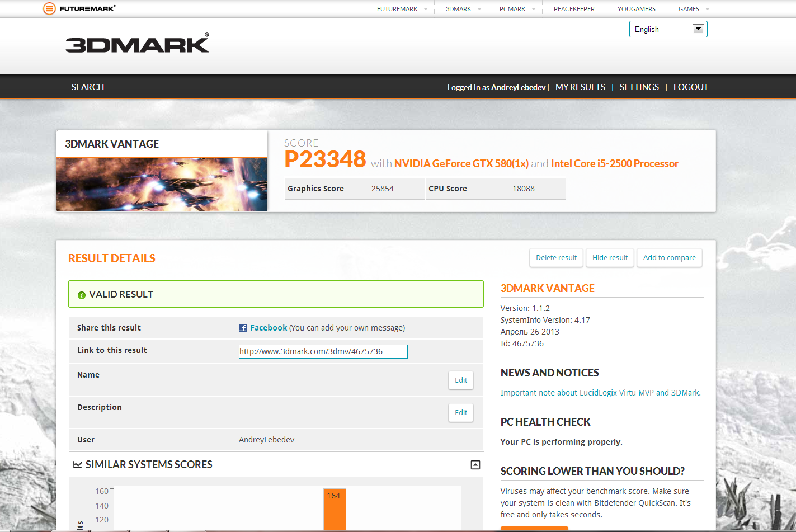Viewport: 796px width, 532px height.
Task: Click the Facebook share icon
Action: (x=243, y=328)
